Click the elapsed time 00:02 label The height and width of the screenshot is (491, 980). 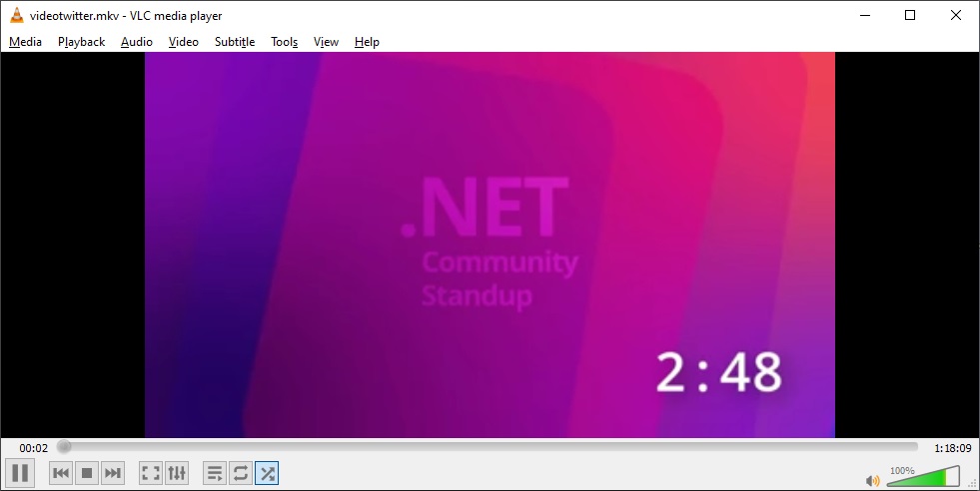[34, 448]
